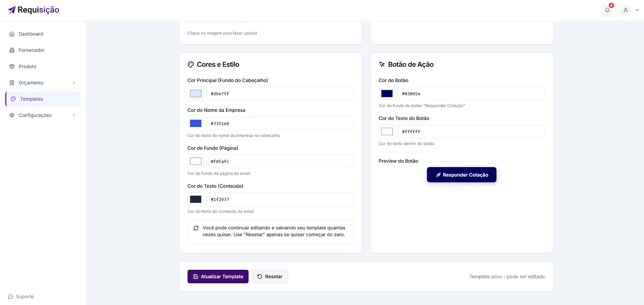Click the Responder Cotação preview button
644x305 pixels.
tap(461, 175)
